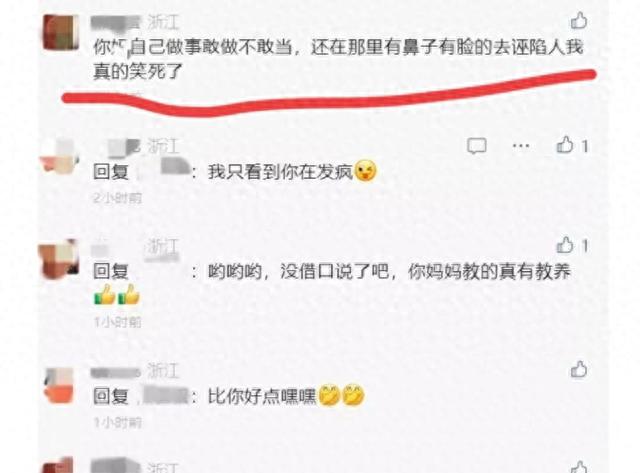Select the reply text 比你好点嘿嘿
The image size is (640, 473).
coord(262,396)
